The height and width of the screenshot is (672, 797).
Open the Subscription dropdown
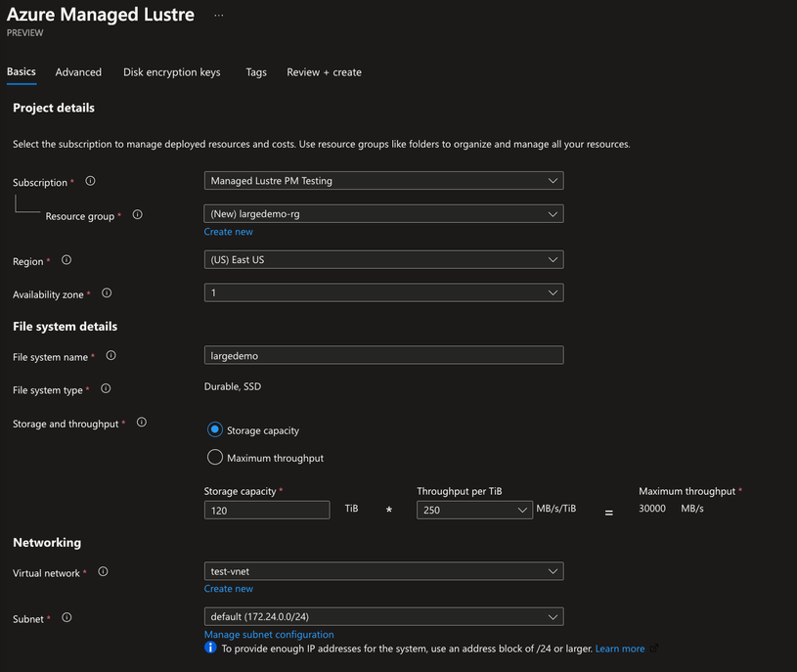pyautogui.click(x=383, y=181)
